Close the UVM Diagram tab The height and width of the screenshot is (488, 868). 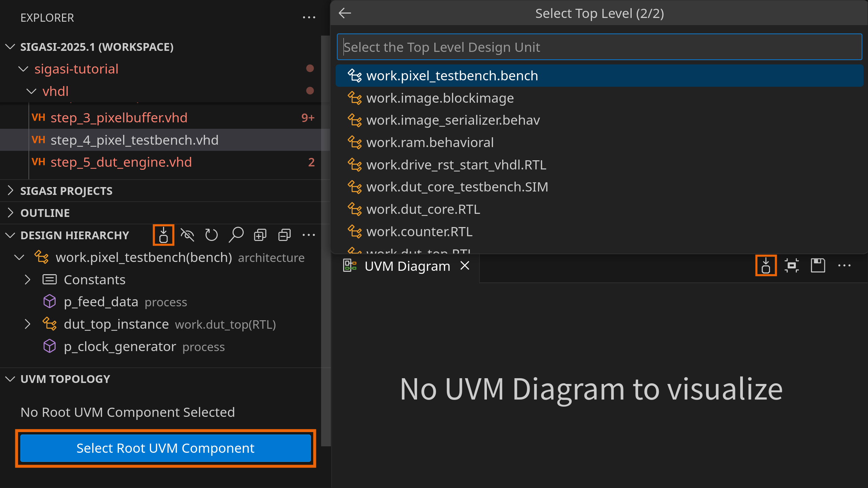click(465, 266)
